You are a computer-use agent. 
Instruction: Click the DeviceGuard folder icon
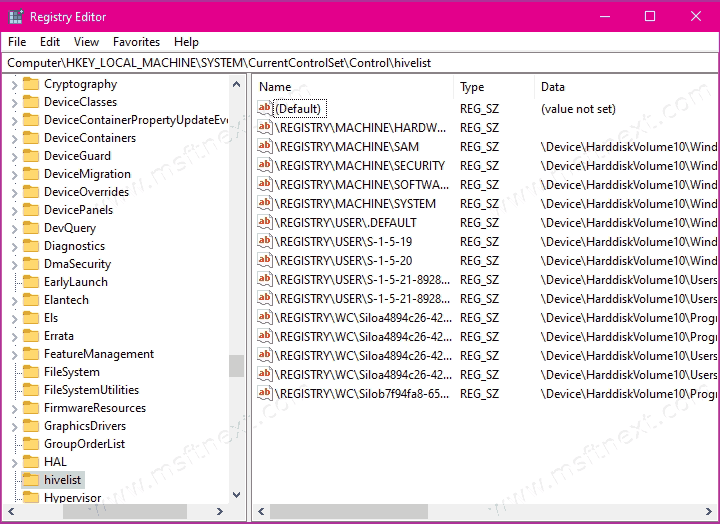[31, 156]
